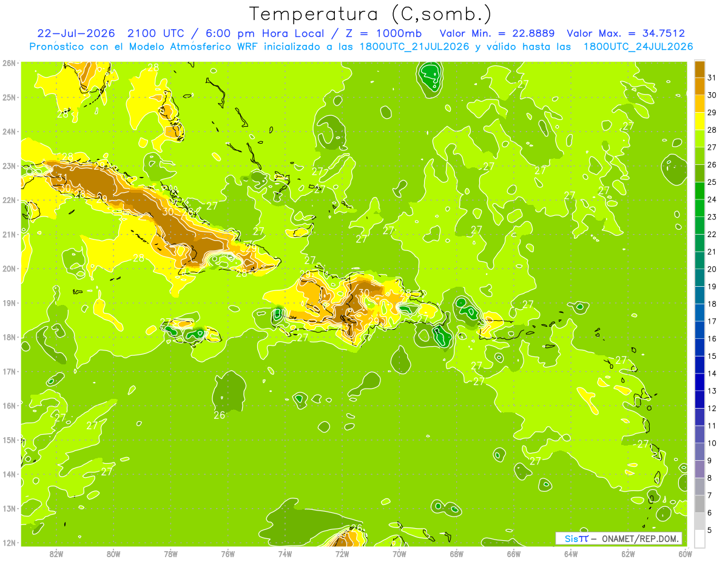Viewport: 728px width, 562px height.
Task: Select the 17N latitude axis label
Action: coord(8,371)
